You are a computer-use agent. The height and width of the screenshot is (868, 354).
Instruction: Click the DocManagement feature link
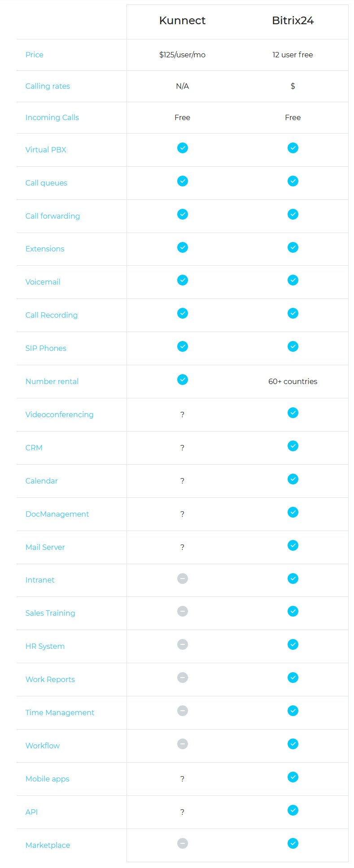coord(57,514)
